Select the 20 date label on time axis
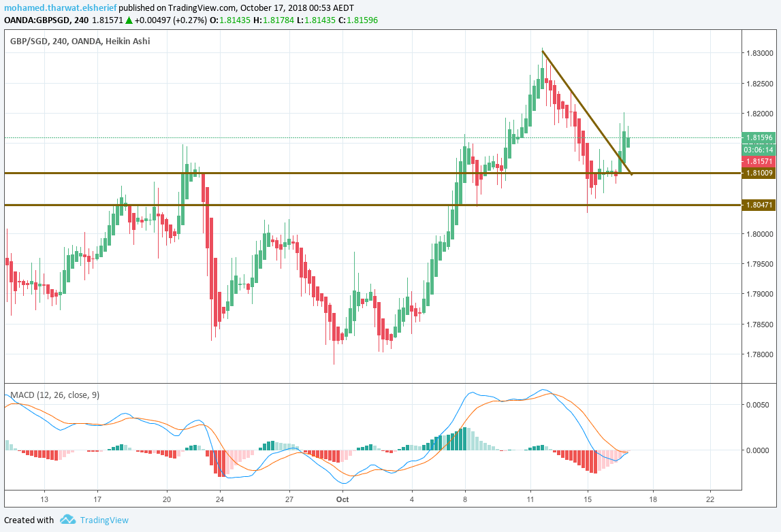 [167, 499]
